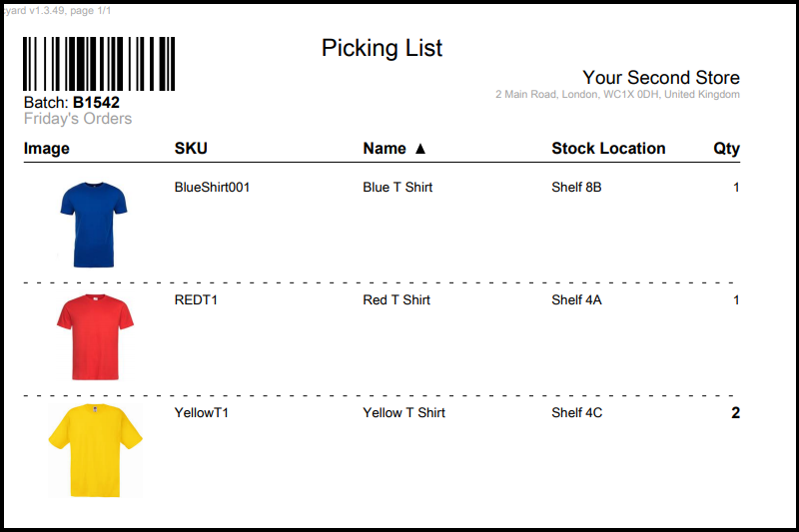Click the SKU column header
Viewport: 799px width, 532px height.
click(x=191, y=149)
